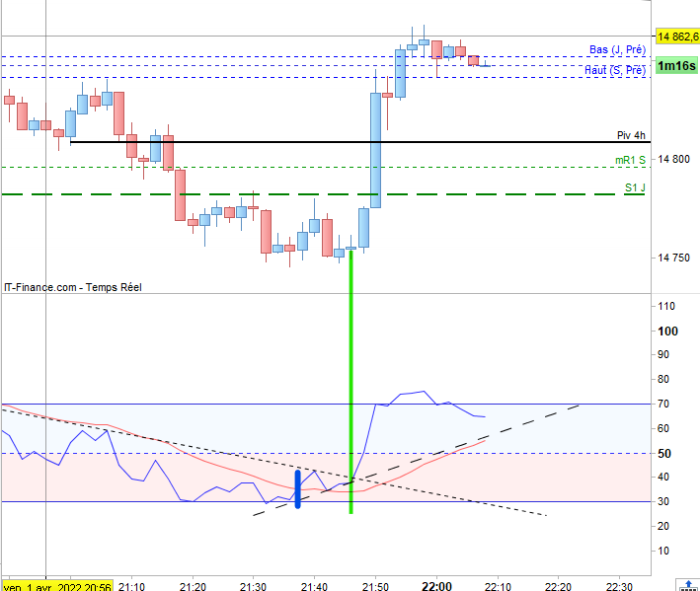This screenshot has height=591, width=700.
Task: Click the yellow date label 'ven. 1 avr. 2022 20:56'
Action: click(57, 586)
